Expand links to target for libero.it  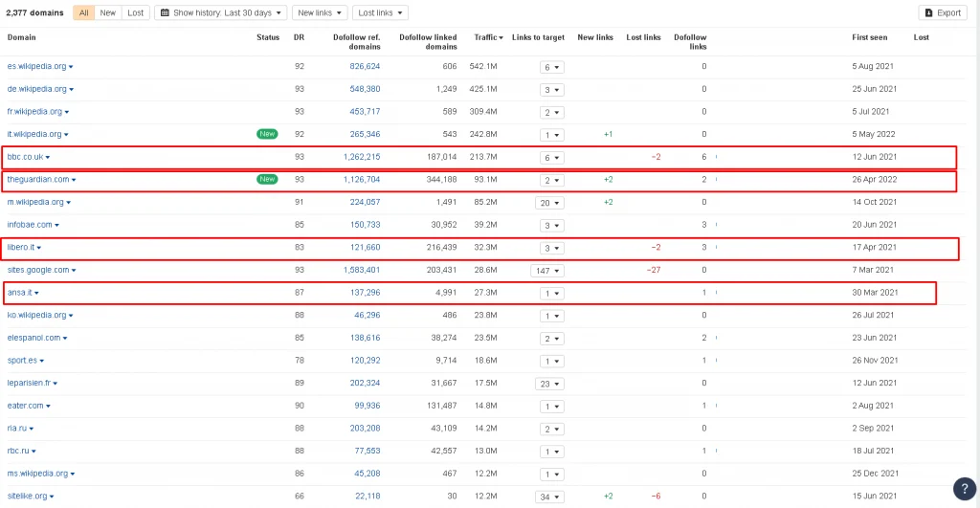[x=551, y=248]
